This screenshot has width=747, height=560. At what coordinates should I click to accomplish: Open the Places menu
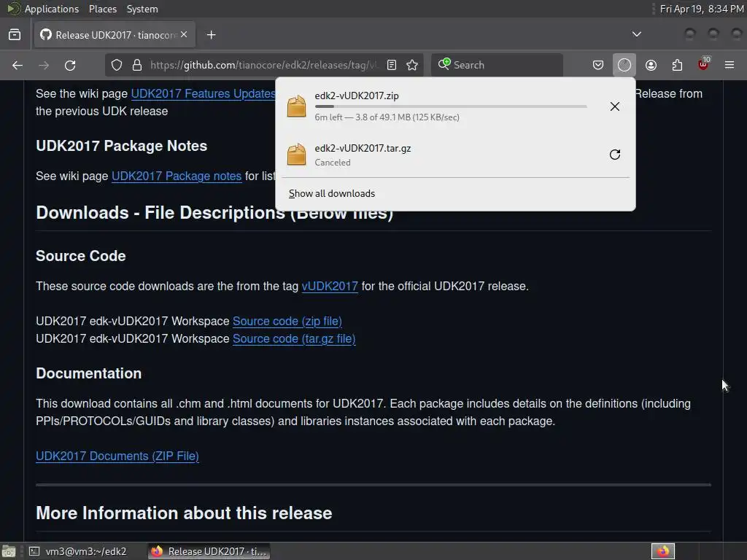tap(102, 9)
